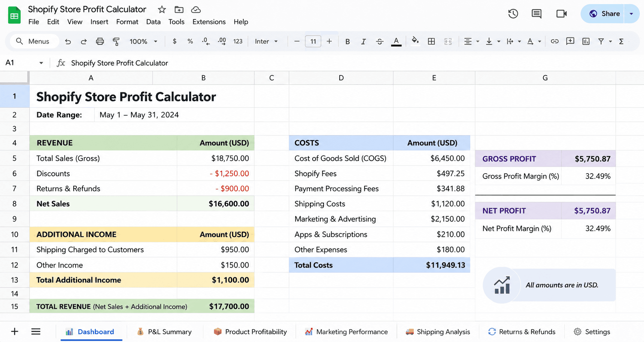Screen dimensions: 644x342
Task: Open more number formats 123
Action: tap(238, 42)
